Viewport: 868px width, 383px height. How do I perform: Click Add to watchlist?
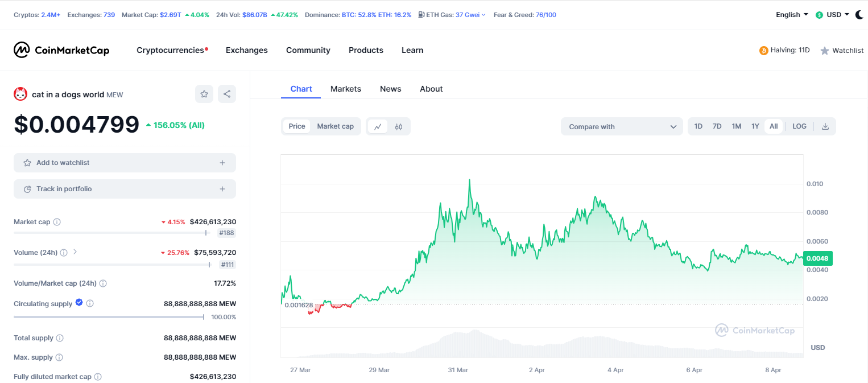(x=63, y=162)
